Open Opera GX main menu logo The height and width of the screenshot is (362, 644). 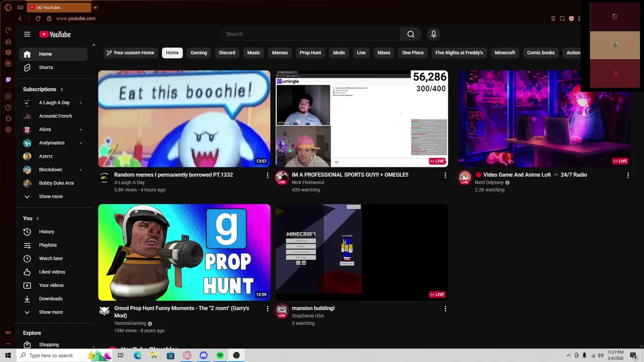click(x=8, y=8)
